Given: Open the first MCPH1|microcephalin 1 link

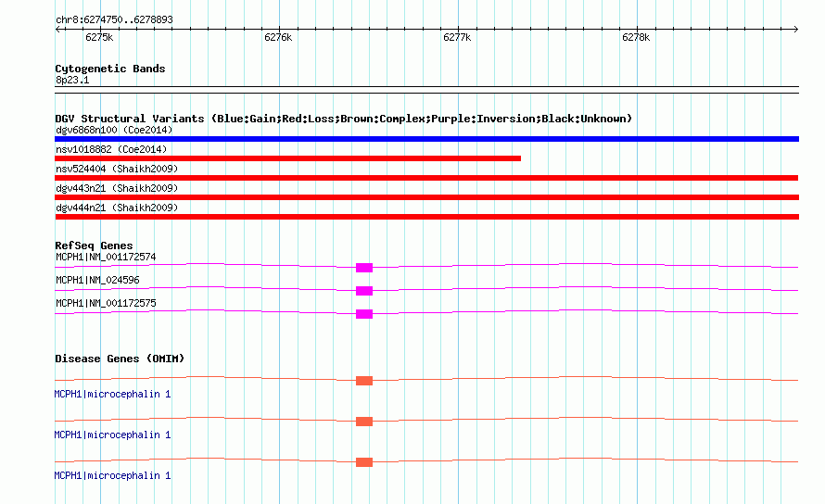Looking at the screenshot, I should click(112, 394).
